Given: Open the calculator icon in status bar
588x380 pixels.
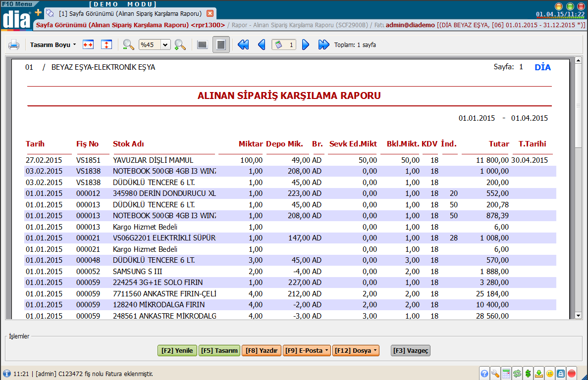Looking at the screenshot, I should pos(506,374).
